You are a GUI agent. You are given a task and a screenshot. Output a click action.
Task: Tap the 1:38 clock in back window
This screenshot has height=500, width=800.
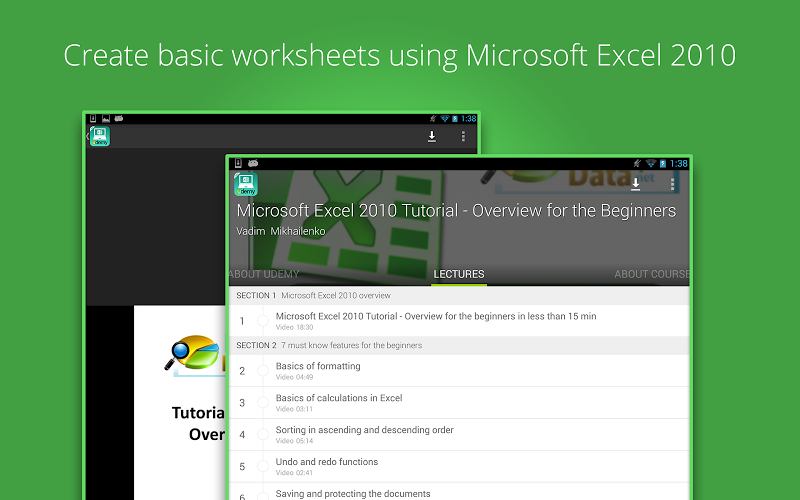[468, 119]
